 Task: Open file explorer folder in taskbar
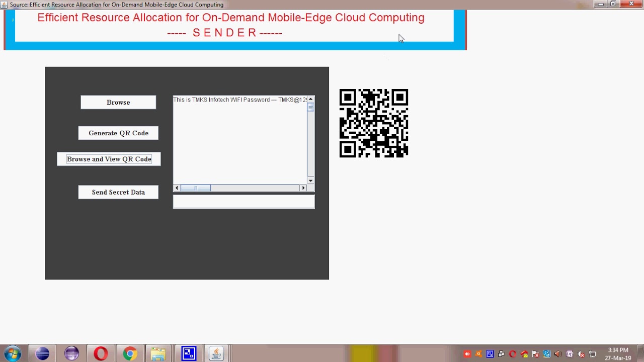coord(158,354)
